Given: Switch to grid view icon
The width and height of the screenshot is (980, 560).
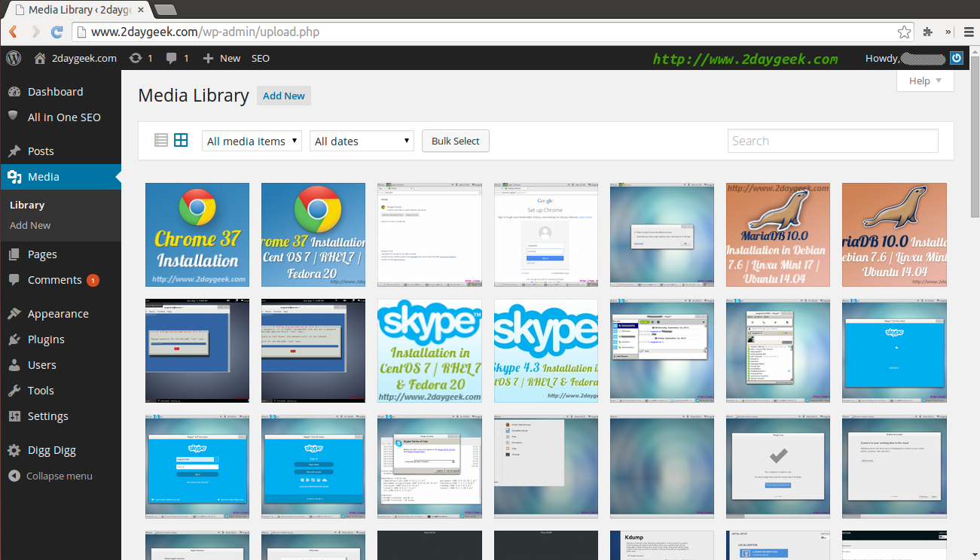Looking at the screenshot, I should click(x=181, y=140).
